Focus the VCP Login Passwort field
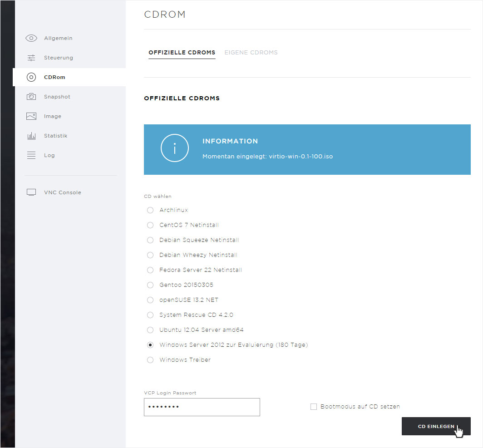This screenshot has height=448, width=483. [x=202, y=407]
